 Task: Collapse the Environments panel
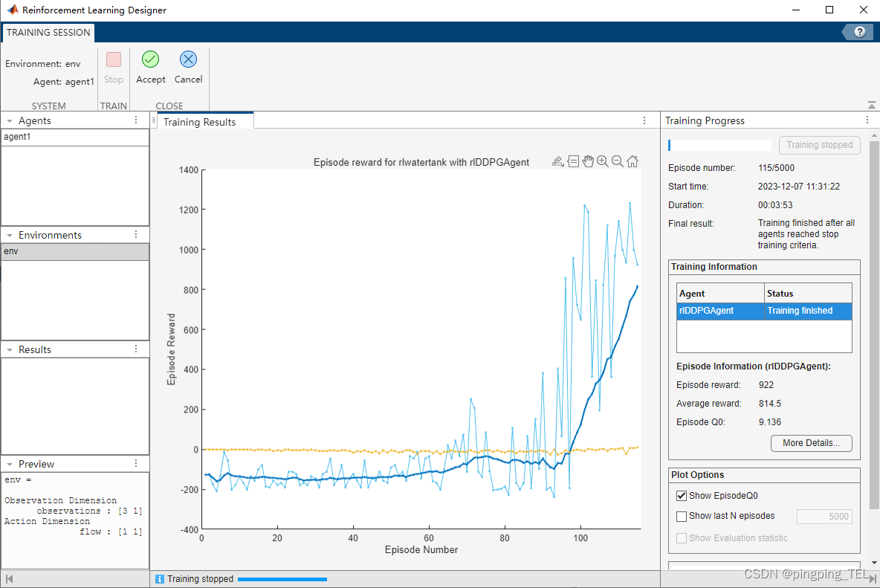(10, 235)
